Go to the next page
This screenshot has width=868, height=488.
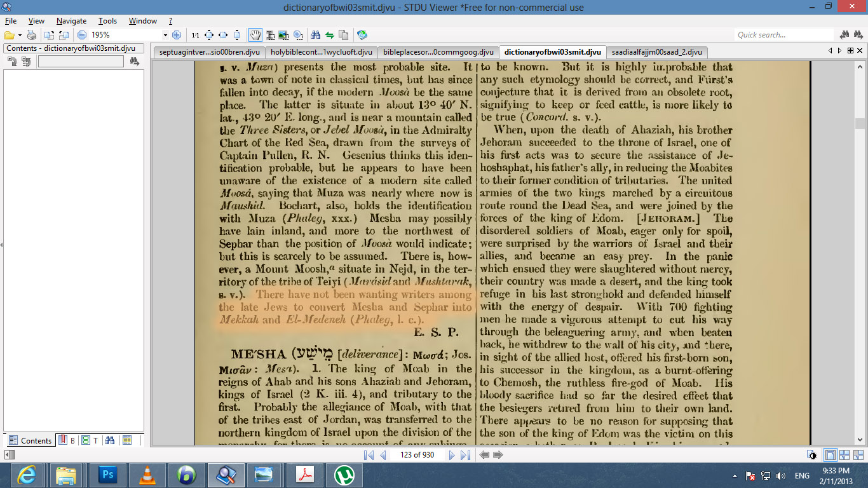pos(452,455)
